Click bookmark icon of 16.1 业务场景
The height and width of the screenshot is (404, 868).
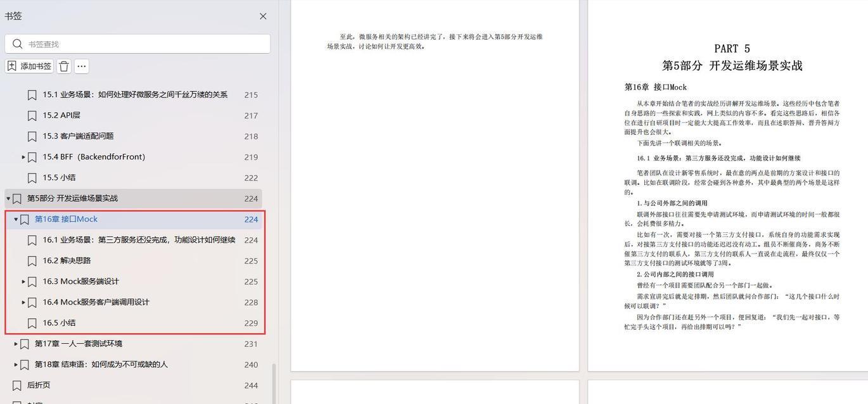[32, 240]
